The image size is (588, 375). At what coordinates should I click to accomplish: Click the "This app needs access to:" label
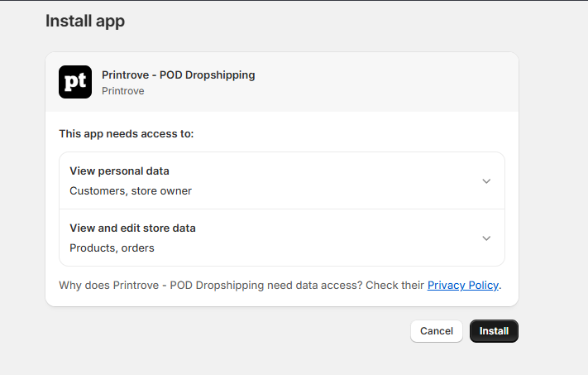click(127, 133)
